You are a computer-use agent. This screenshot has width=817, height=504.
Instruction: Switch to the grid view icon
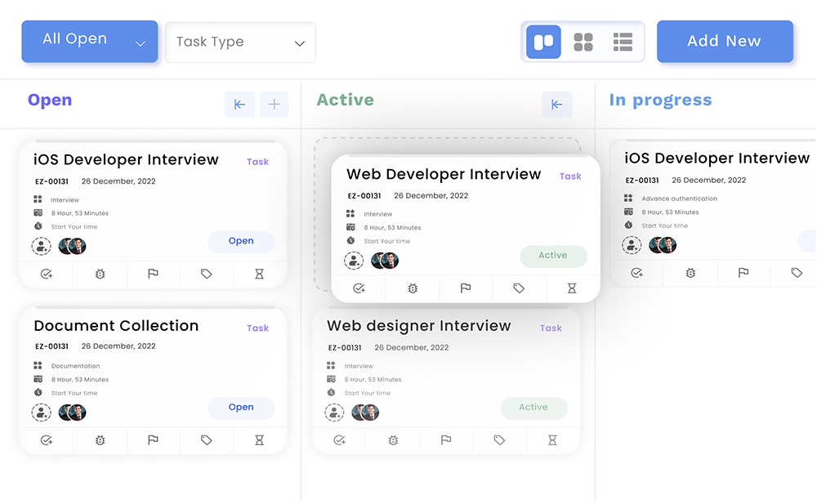point(583,41)
